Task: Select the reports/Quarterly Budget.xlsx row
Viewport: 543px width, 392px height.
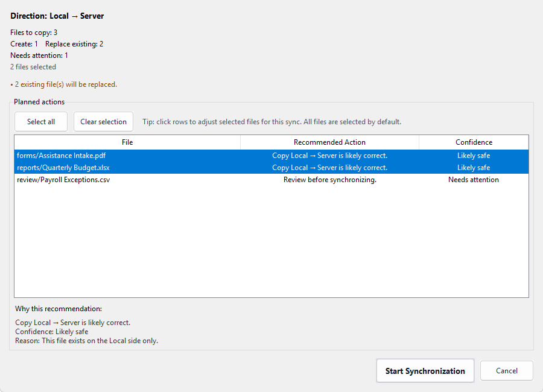Action: pos(271,168)
